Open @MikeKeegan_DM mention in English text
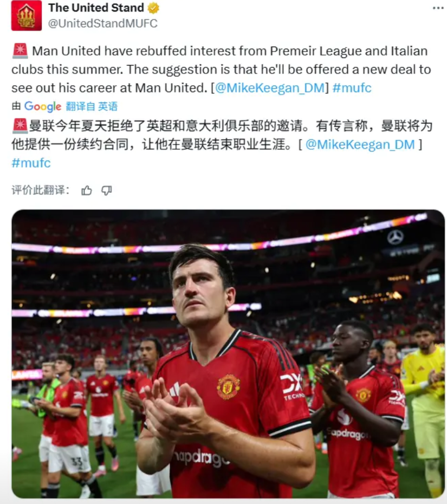The image size is (447, 504). (270, 88)
